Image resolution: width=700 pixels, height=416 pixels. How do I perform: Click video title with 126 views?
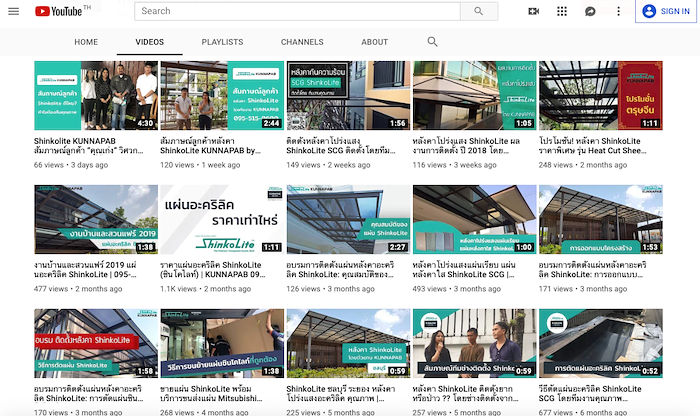[341, 270]
